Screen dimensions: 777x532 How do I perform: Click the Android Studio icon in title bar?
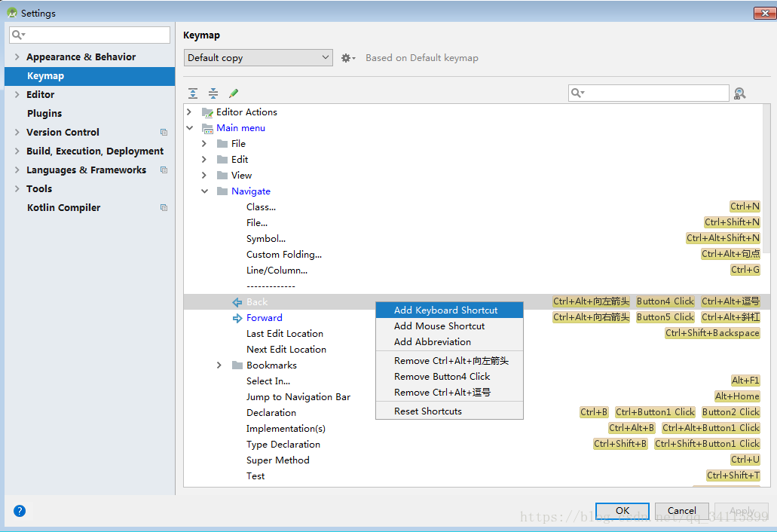[x=12, y=13]
